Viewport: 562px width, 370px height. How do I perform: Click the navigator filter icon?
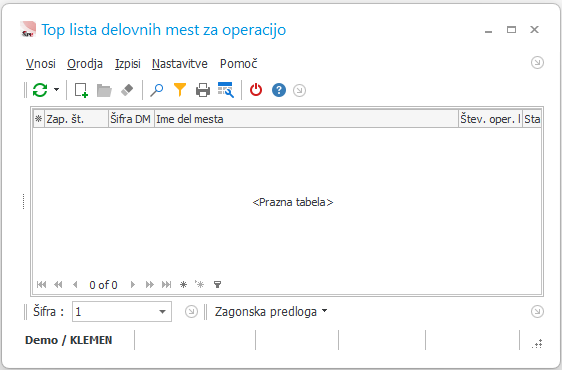[x=217, y=285]
